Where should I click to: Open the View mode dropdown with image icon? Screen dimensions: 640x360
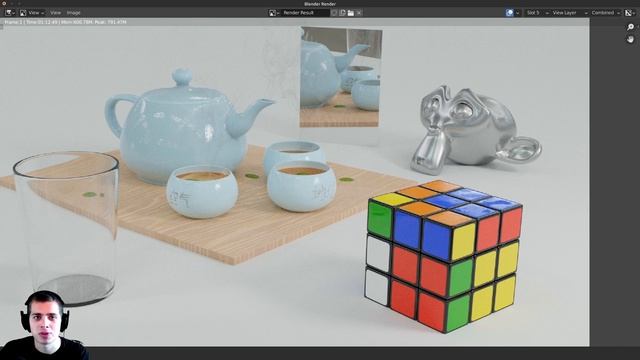pyautogui.click(x=32, y=13)
